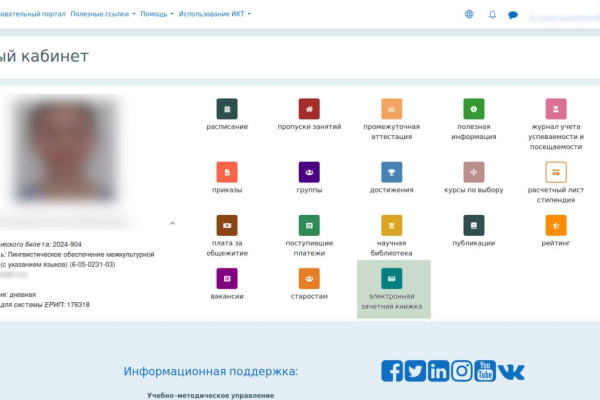Viewport: 600px width, 400px height.
Task: Click the пропуски занятий icon
Action: [x=309, y=109]
